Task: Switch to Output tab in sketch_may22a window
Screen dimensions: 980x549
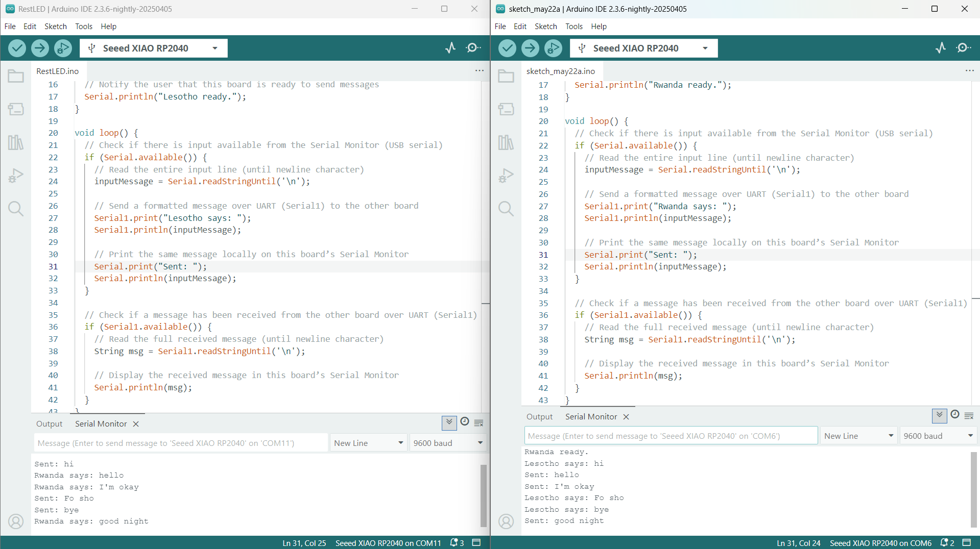Action: click(539, 416)
